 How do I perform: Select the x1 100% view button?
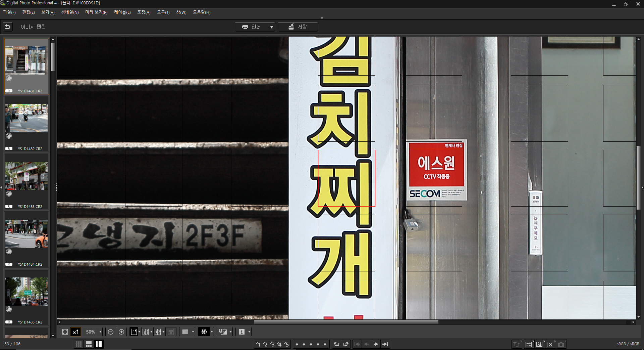tap(76, 332)
